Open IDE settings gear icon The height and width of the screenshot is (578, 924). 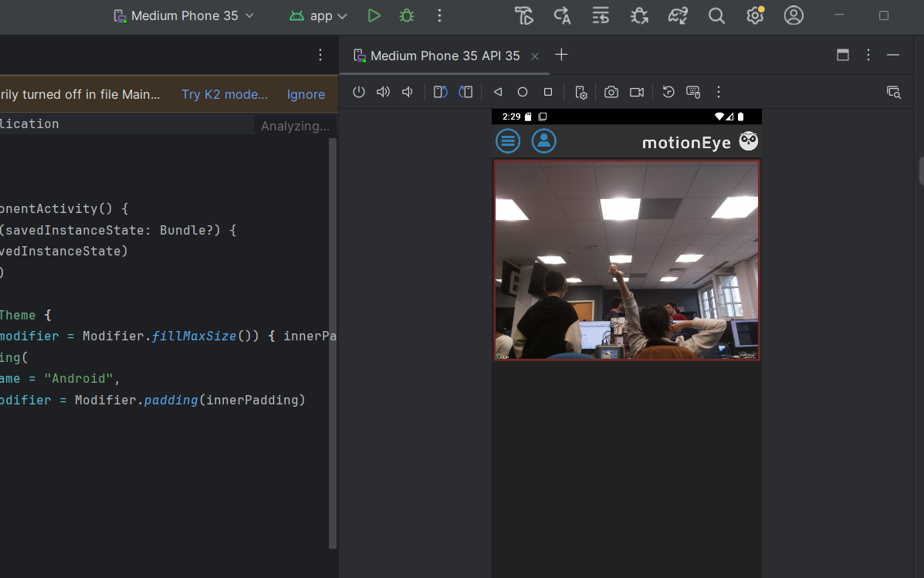[755, 16]
